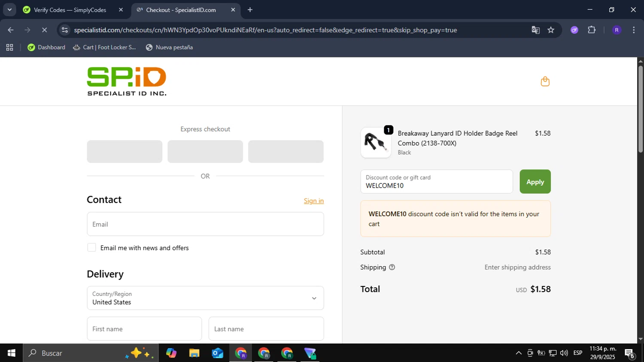Click the ESP language indicator
The height and width of the screenshot is (362, 644).
578,353
